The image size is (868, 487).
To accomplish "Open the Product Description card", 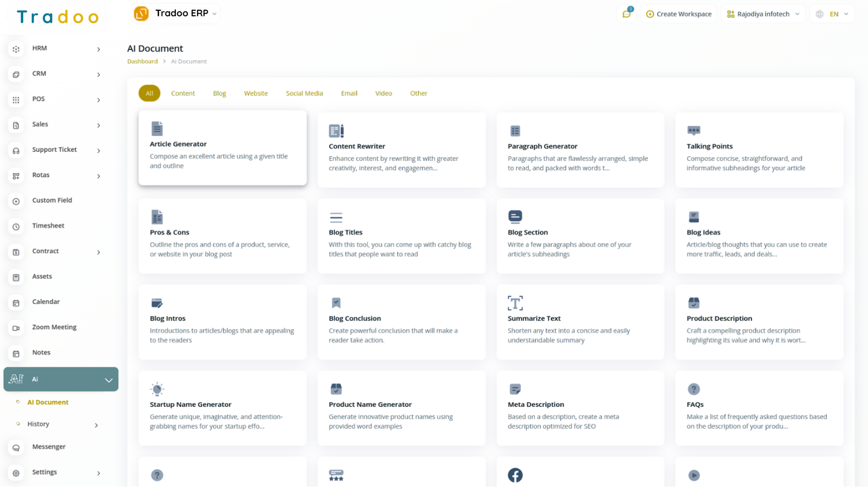I will (x=758, y=322).
